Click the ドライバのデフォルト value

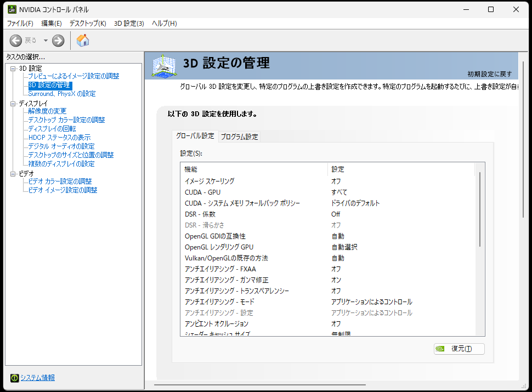point(355,203)
